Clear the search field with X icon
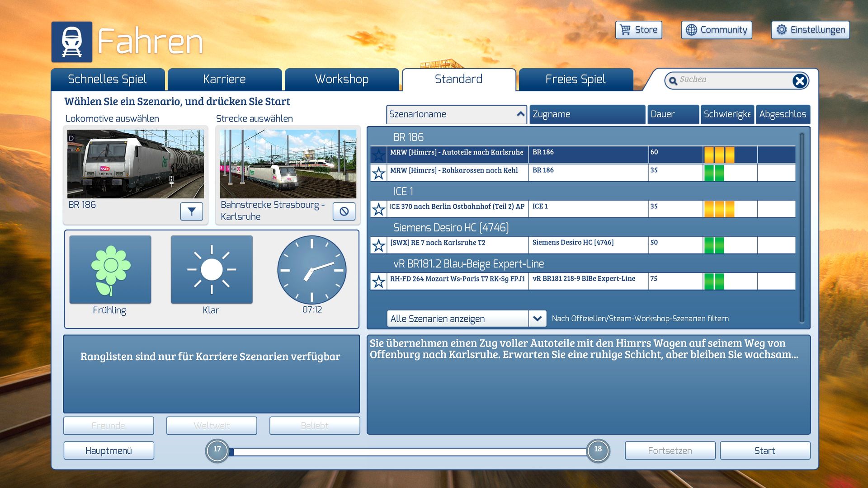The width and height of the screenshot is (868, 488). click(x=799, y=81)
